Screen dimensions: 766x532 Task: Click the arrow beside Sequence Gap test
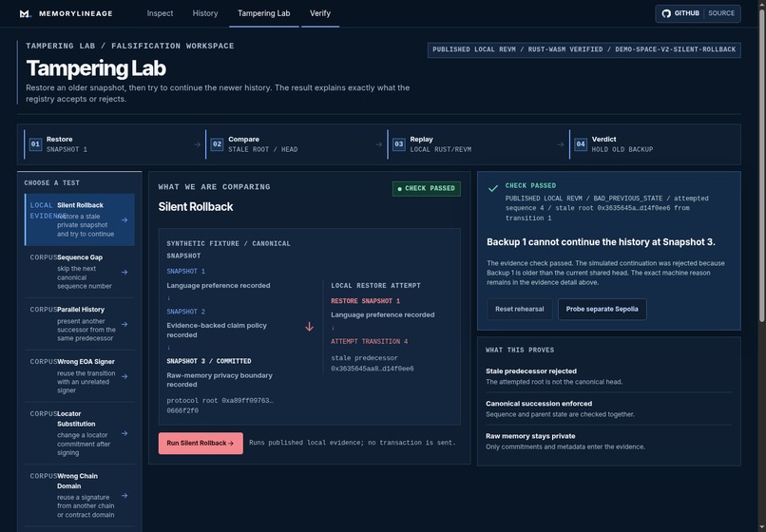tap(124, 272)
